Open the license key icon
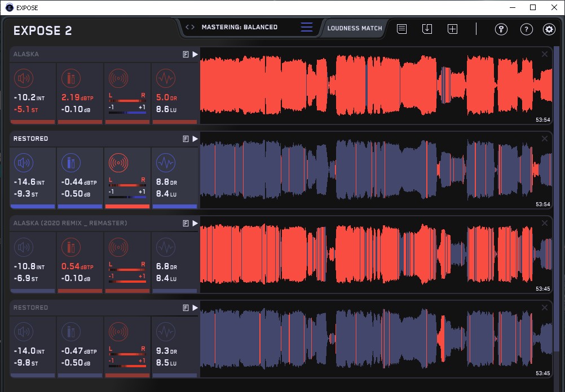The image size is (565, 392). tap(501, 29)
